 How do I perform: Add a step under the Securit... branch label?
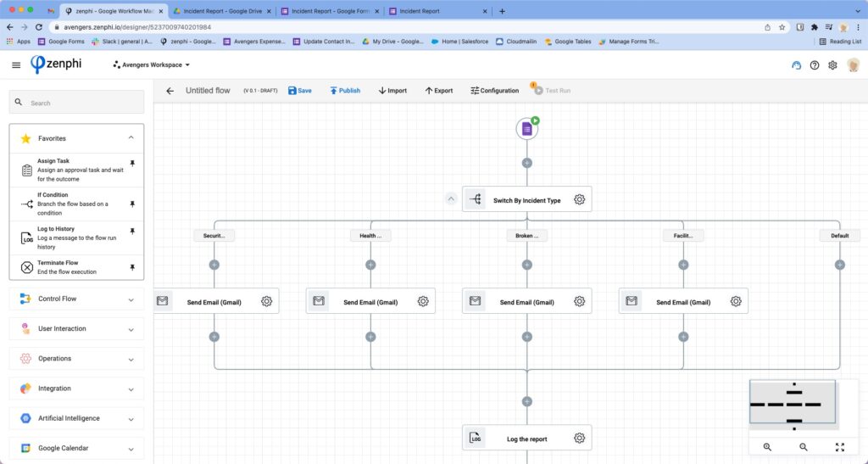pos(214,265)
